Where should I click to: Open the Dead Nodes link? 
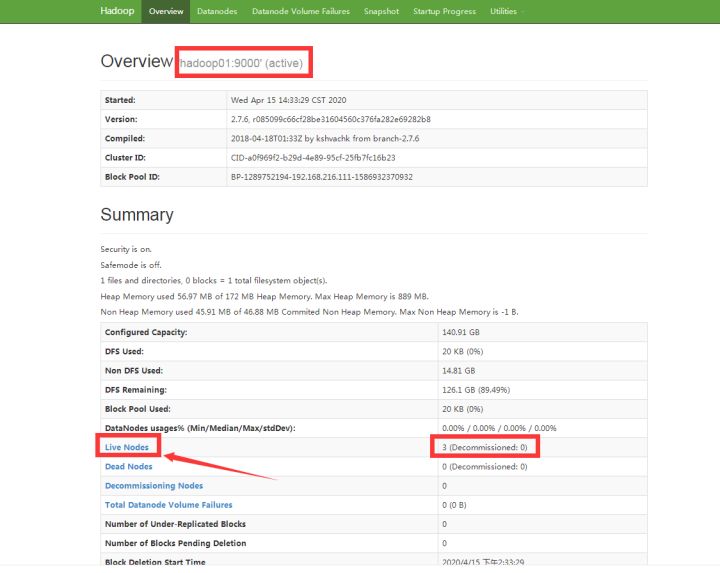coord(129,466)
